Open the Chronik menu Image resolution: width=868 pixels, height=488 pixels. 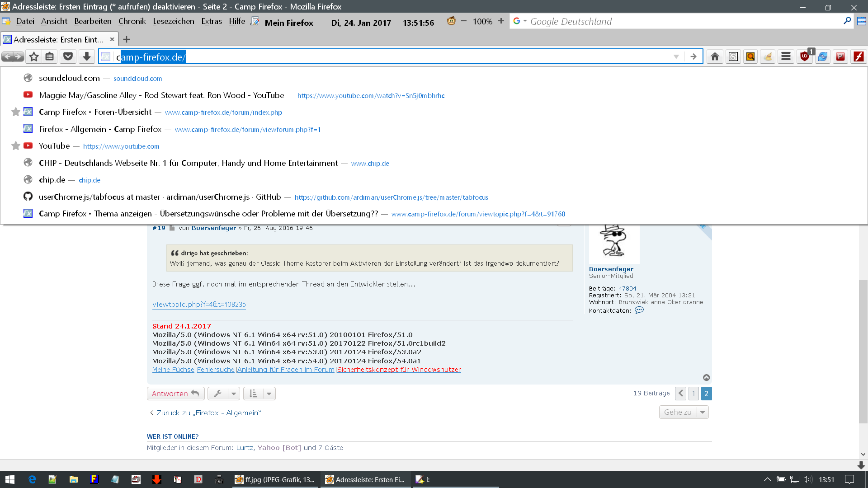tap(132, 21)
